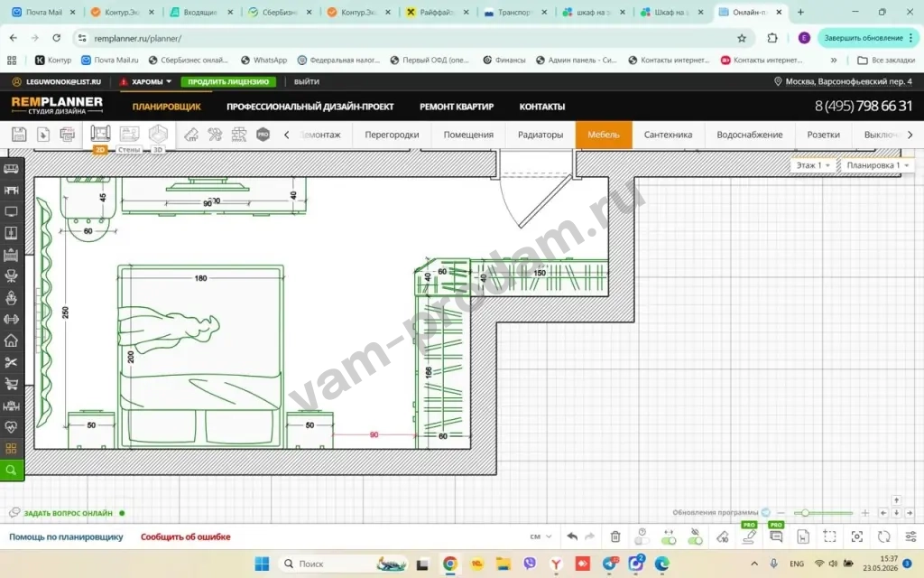Toggle the dimensions arrow switch
Viewport: 924px width, 578px height.
point(669,536)
